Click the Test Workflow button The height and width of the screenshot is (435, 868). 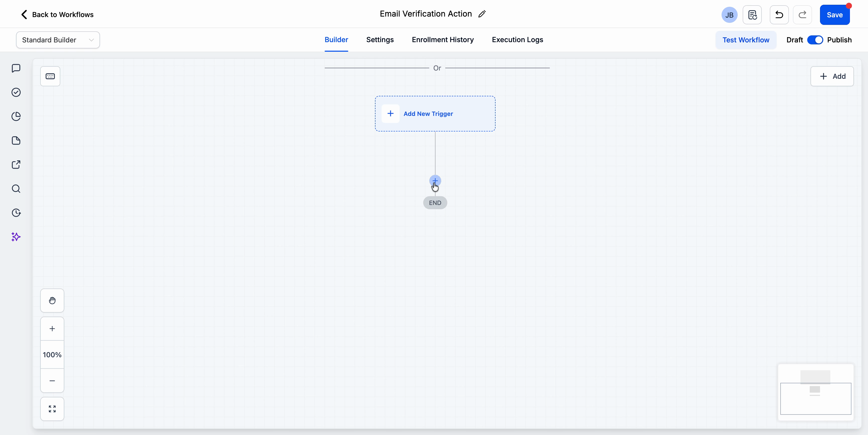(746, 40)
